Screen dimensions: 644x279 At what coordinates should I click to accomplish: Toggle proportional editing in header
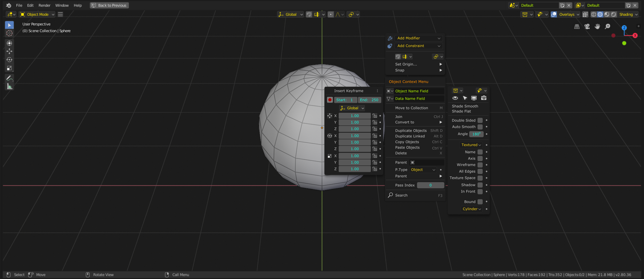point(331,14)
